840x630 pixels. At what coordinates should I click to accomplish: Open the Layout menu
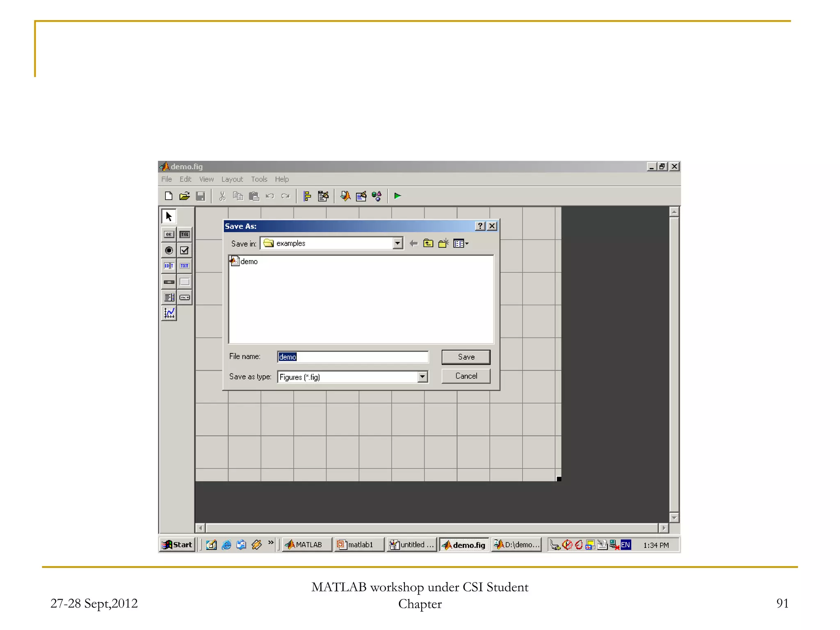(x=232, y=179)
